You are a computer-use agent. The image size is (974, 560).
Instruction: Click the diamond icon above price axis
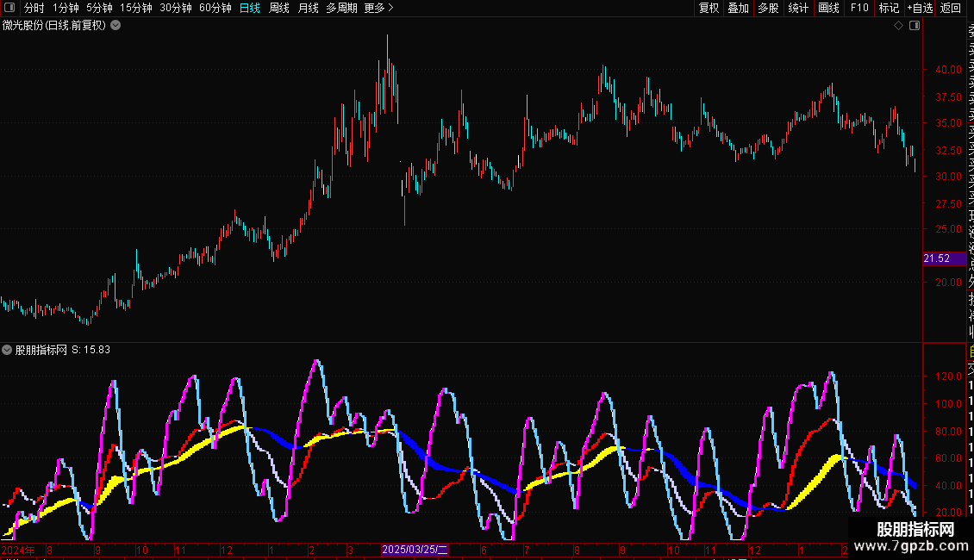point(898,26)
